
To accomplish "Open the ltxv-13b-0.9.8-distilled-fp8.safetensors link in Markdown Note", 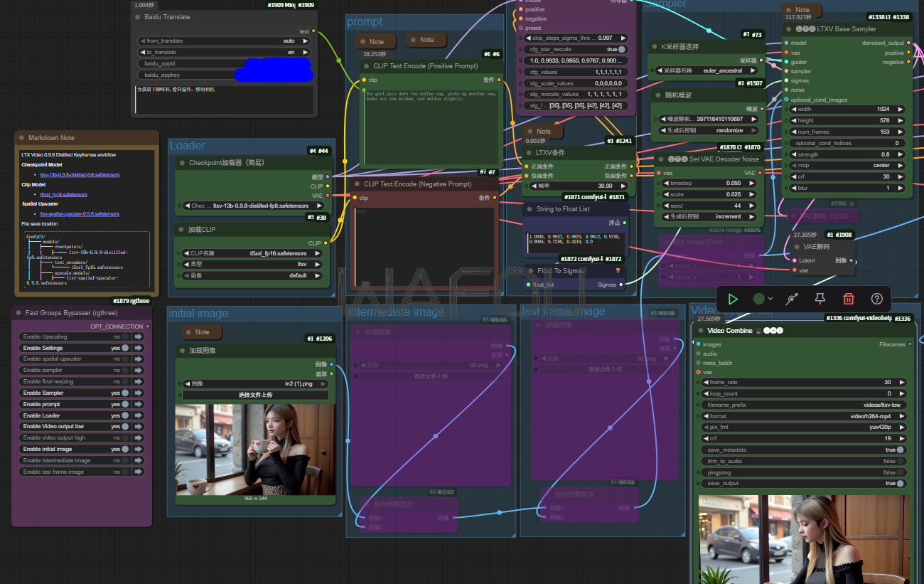I will coord(80,174).
